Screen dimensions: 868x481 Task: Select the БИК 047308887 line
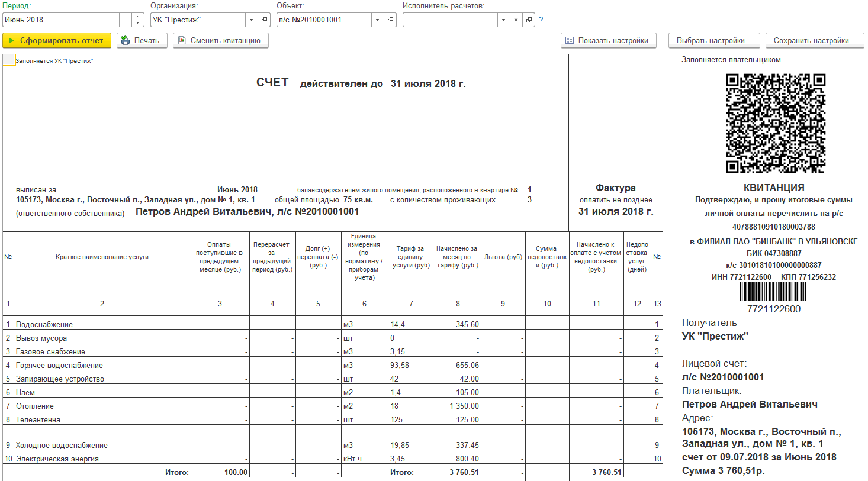coord(774,253)
